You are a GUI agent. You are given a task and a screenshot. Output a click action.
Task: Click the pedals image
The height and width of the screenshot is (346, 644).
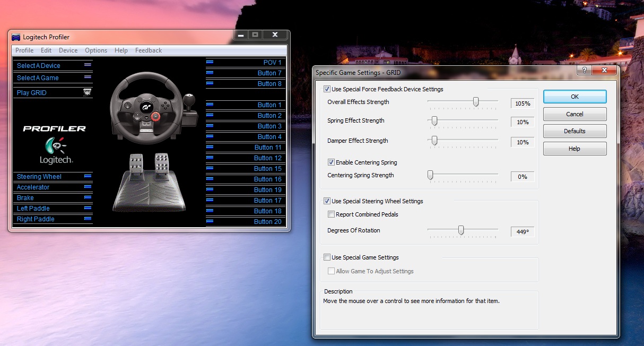pyautogui.click(x=149, y=182)
